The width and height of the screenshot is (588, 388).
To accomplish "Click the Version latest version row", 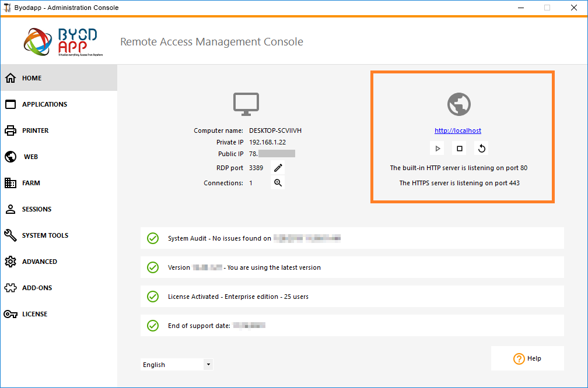I will [x=352, y=267].
